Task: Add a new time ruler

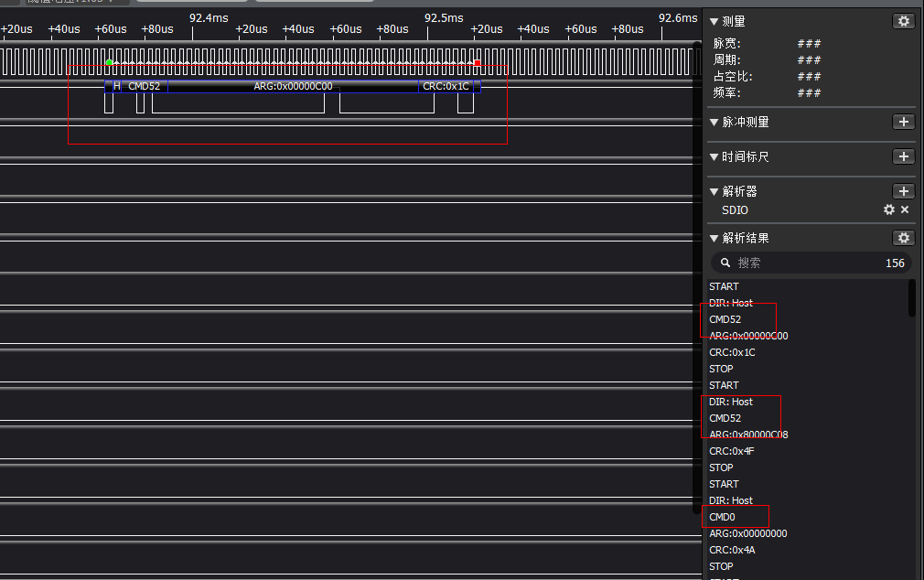Action: pyautogui.click(x=903, y=156)
